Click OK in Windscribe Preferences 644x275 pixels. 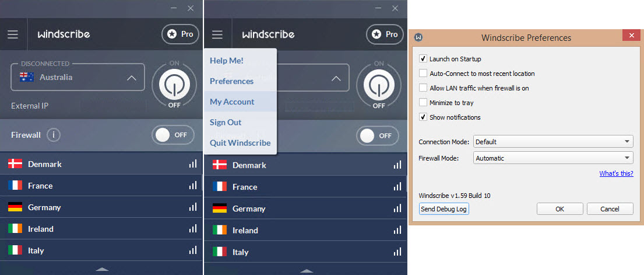pos(560,208)
